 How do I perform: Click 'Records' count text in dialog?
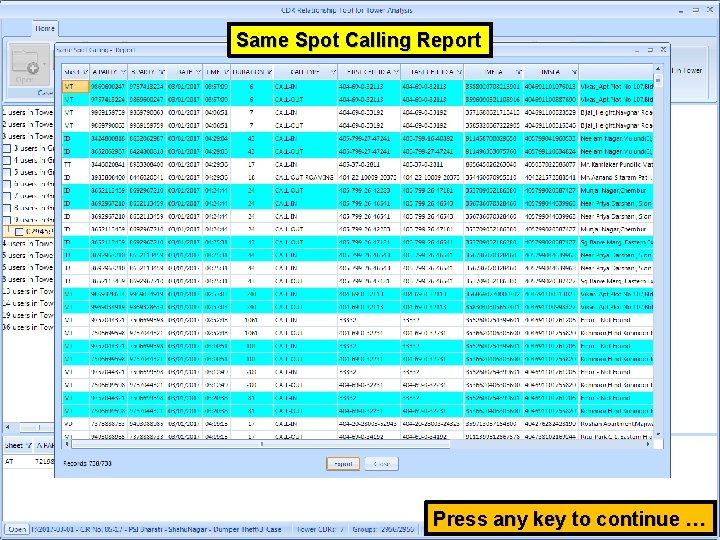[87, 464]
